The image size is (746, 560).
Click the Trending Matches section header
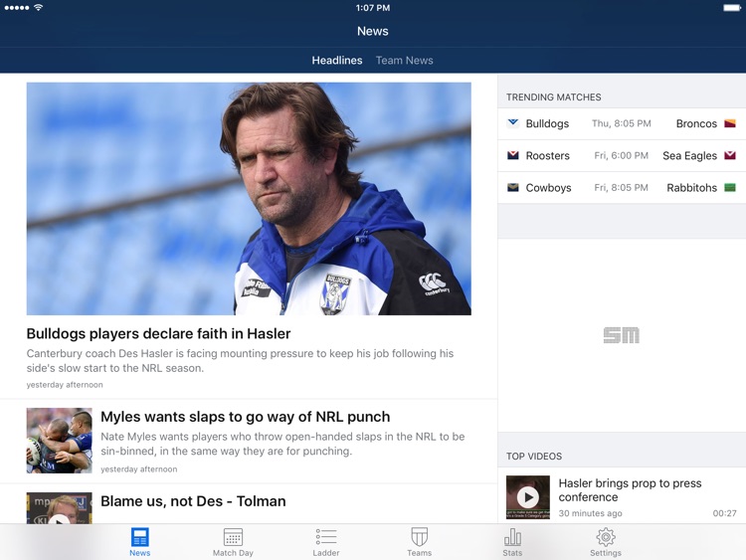coord(554,97)
